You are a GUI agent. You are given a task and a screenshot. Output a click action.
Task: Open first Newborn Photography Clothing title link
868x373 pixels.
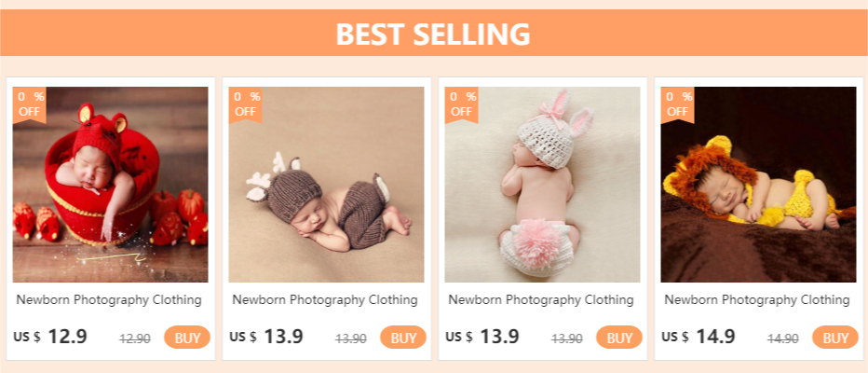110,300
